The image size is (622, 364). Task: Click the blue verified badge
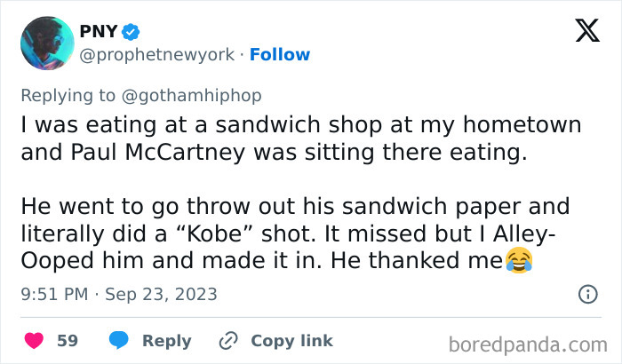coord(132,32)
